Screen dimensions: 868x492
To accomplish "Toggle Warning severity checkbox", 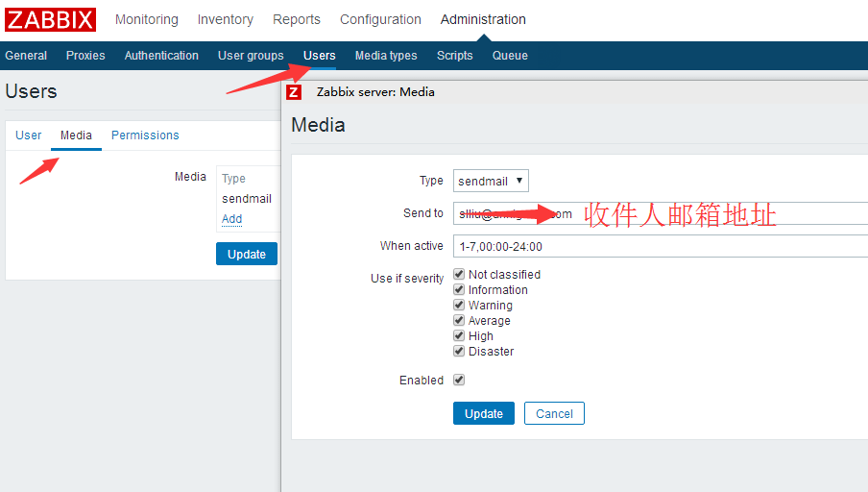I will click(459, 305).
